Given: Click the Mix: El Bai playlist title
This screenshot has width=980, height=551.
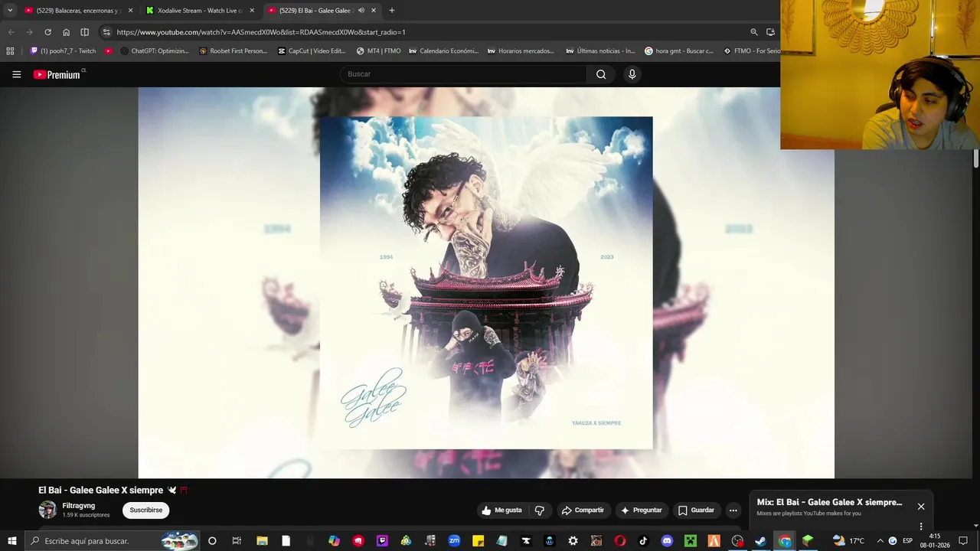Looking at the screenshot, I should (x=829, y=503).
